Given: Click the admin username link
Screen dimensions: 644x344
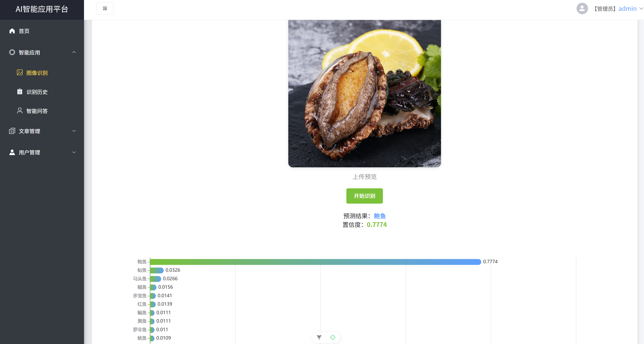Looking at the screenshot, I should tap(627, 9).
